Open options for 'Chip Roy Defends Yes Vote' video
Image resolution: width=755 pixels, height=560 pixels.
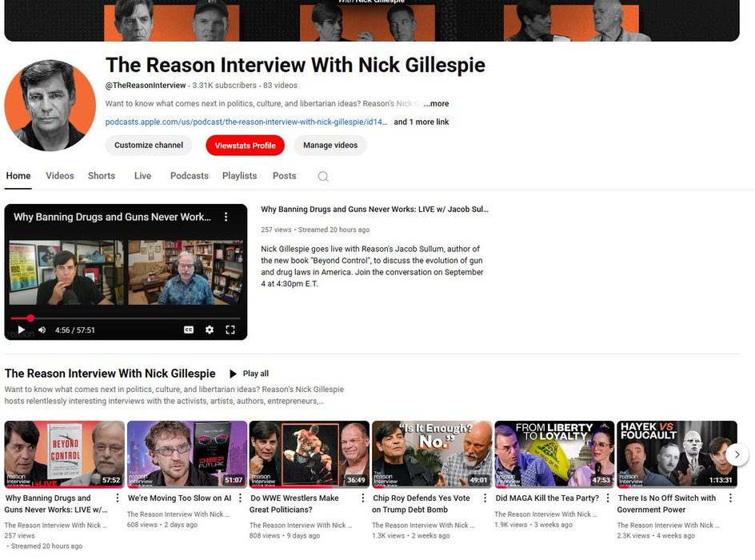click(485, 498)
